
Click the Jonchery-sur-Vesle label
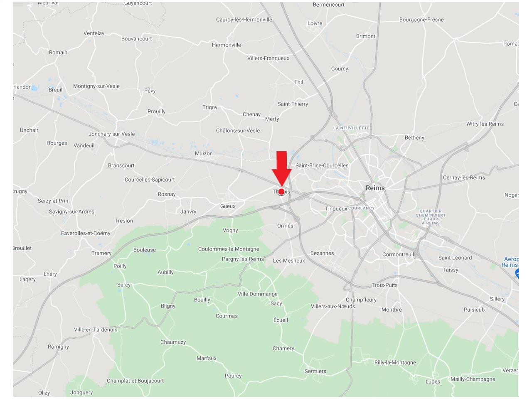pos(112,134)
